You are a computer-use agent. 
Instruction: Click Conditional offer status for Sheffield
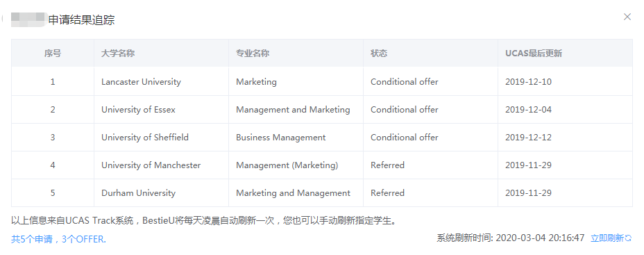[430, 138]
